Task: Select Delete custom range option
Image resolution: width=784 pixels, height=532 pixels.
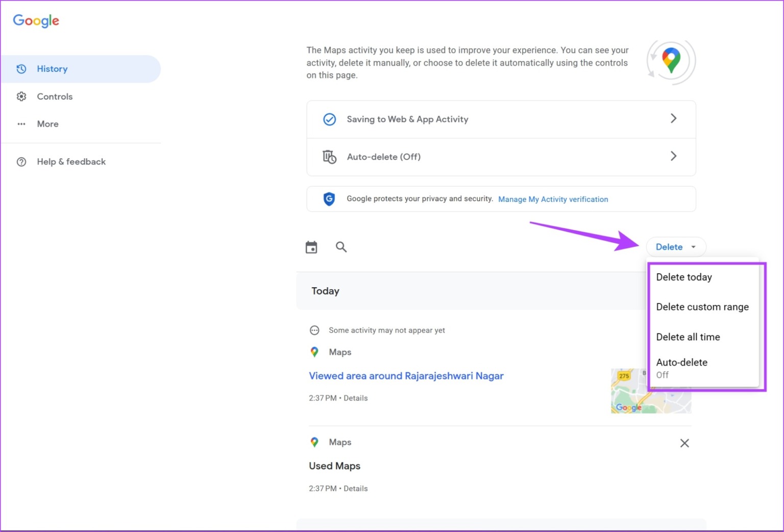Action: coord(702,307)
